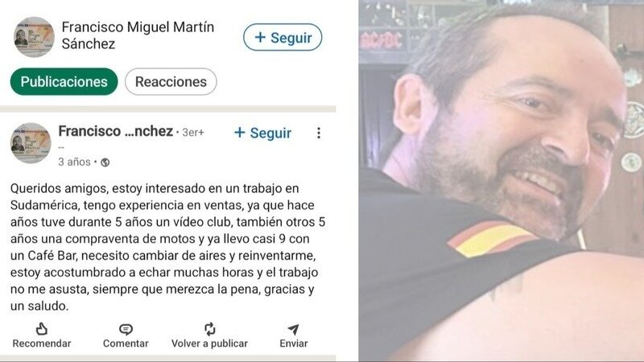Click the Recomendar label text

(x=42, y=343)
